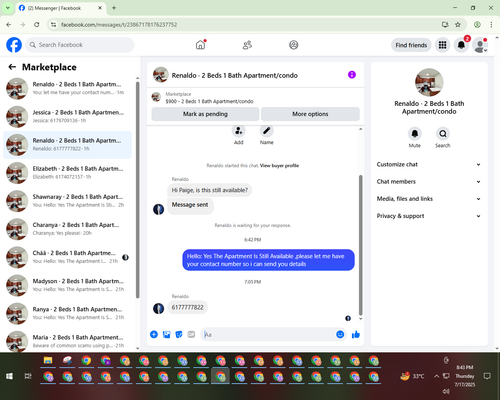Open File Explorer from the taskbar
Image resolution: width=500 pixels, height=400 pixels.
point(48,360)
